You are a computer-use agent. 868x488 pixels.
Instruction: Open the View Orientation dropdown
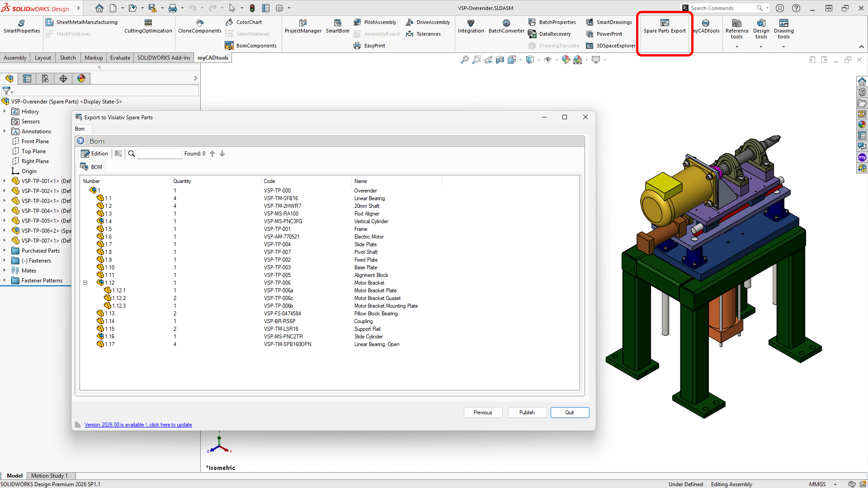point(538,59)
